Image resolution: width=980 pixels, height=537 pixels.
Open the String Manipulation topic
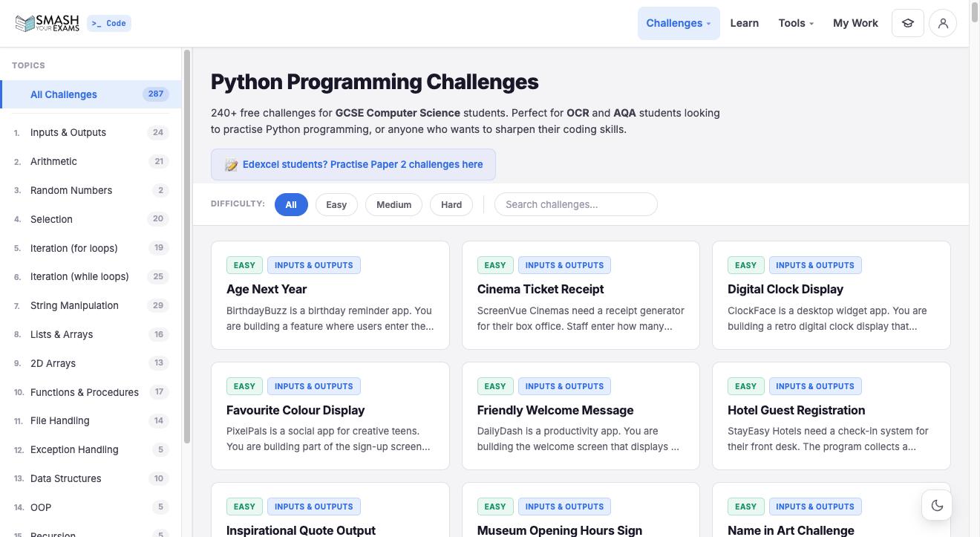click(91, 305)
